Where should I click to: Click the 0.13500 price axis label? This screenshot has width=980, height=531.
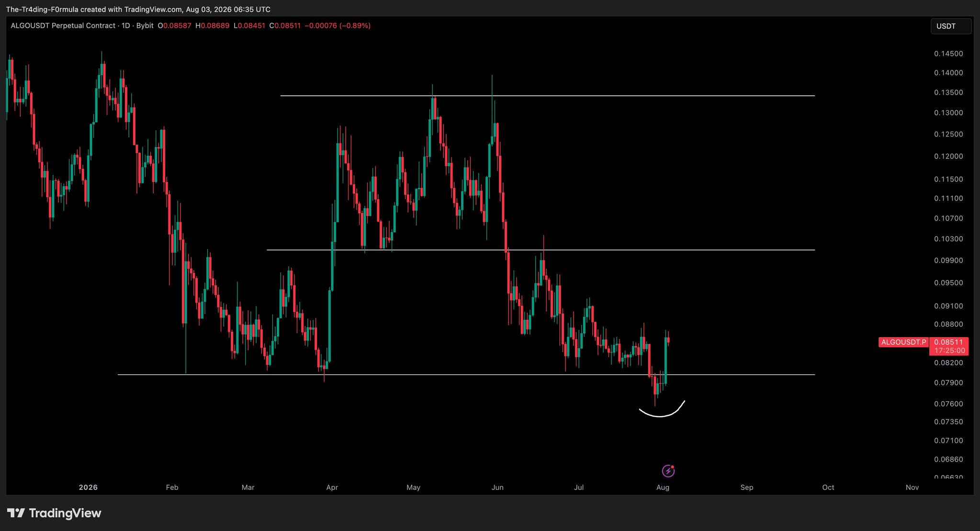tap(948, 92)
